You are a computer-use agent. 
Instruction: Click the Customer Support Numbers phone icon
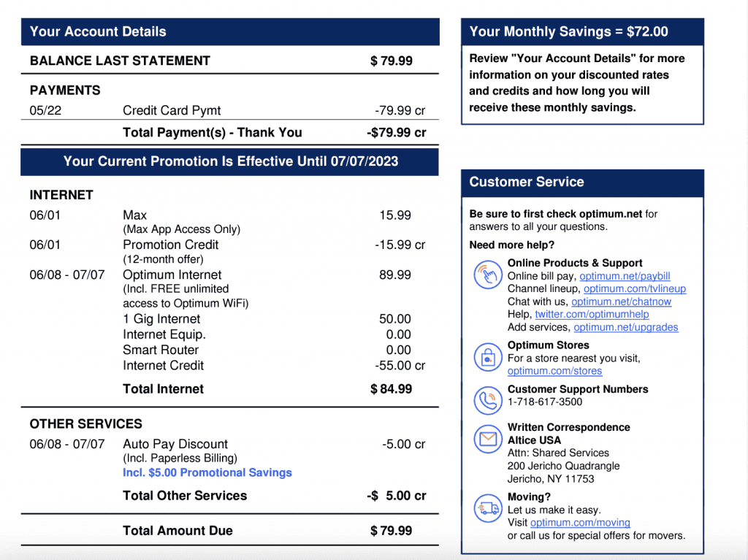tap(488, 401)
